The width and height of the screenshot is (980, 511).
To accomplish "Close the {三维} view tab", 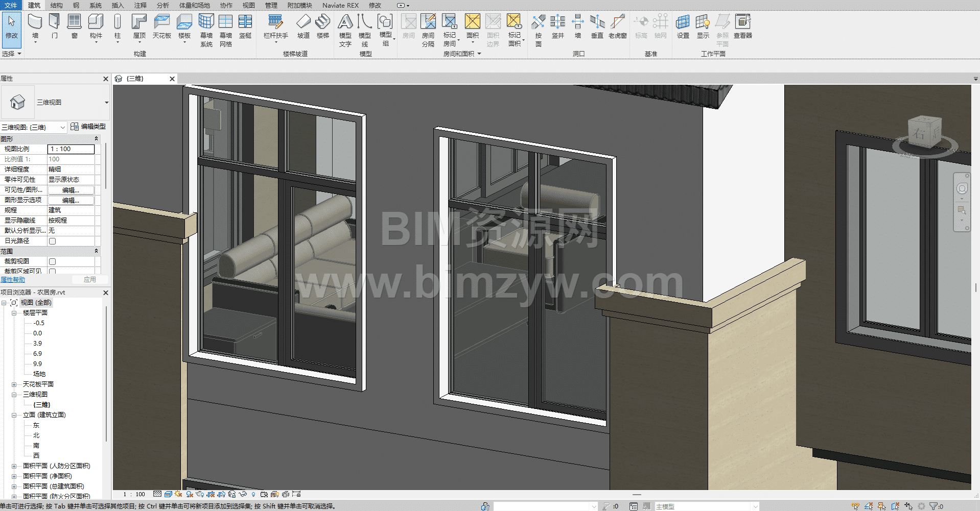I will click(x=172, y=79).
